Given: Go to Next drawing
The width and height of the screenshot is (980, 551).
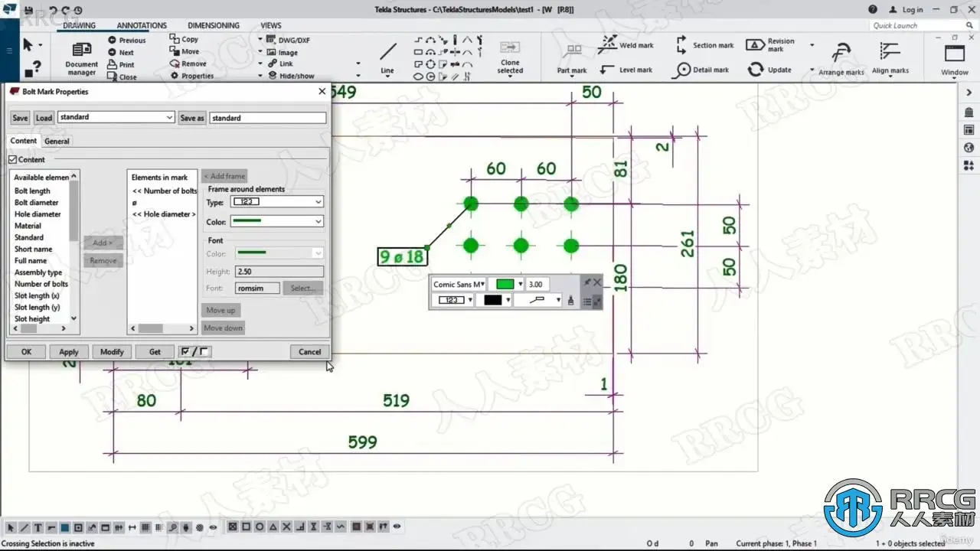Looking at the screenshot, I should click(121, 53).
